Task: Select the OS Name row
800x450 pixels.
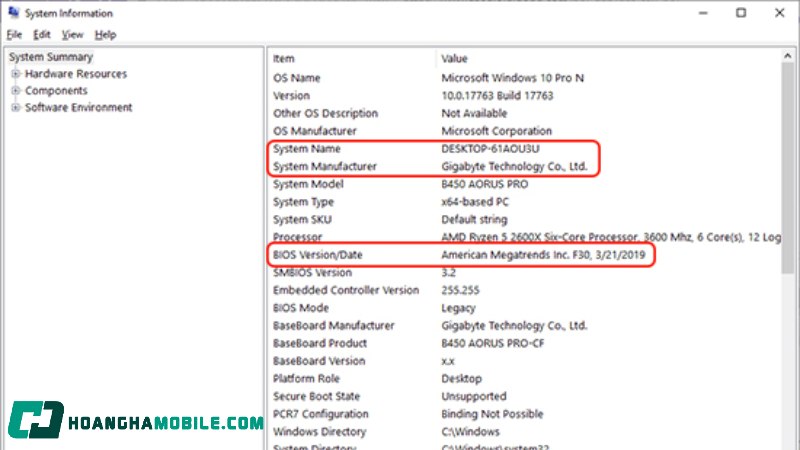Action: tap(524, 78)
